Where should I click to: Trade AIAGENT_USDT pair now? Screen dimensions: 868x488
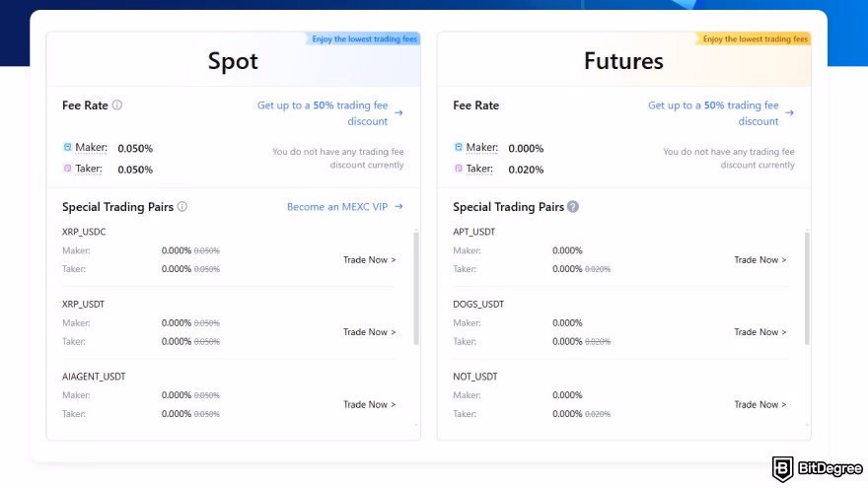(x=369, y=404)
